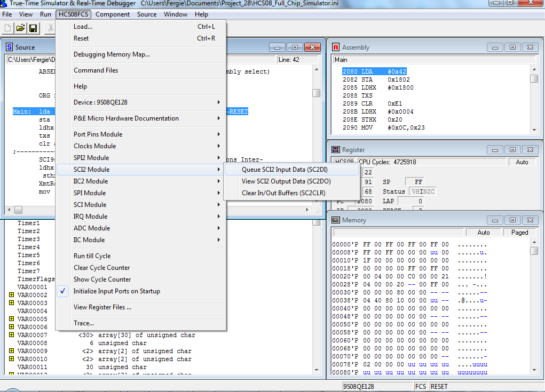Click the Cut scissors toolbar icon

[x=50, y=28]
